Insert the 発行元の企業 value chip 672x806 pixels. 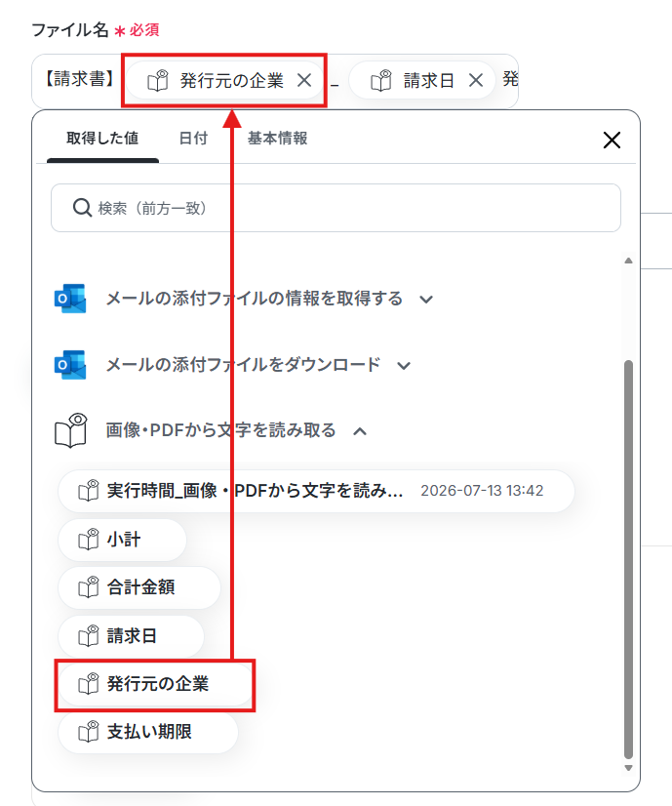pyautogui.click(x=155, y=684)
